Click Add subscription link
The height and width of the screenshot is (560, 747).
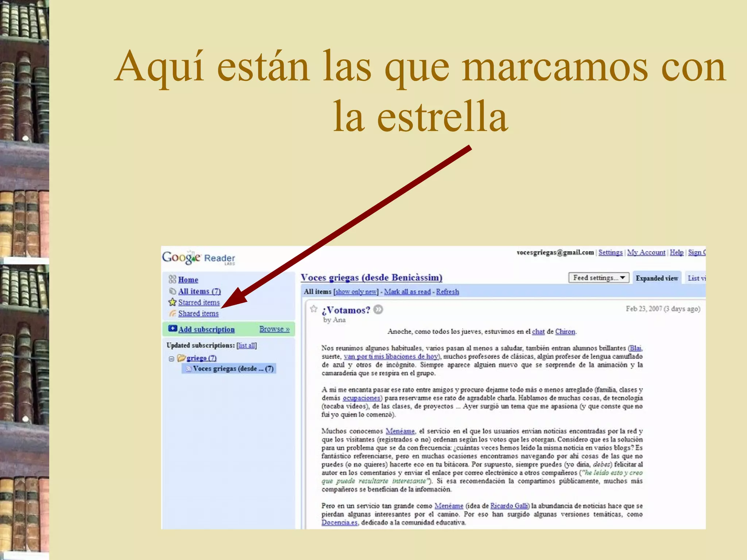click(x=206, y=329)
